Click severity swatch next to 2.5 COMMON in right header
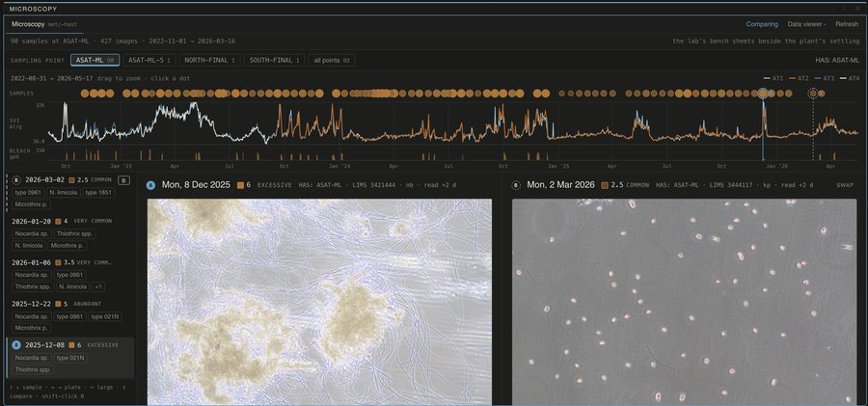Image resolution: width=868 pixels, height=406 pixels. coord(605,185)
